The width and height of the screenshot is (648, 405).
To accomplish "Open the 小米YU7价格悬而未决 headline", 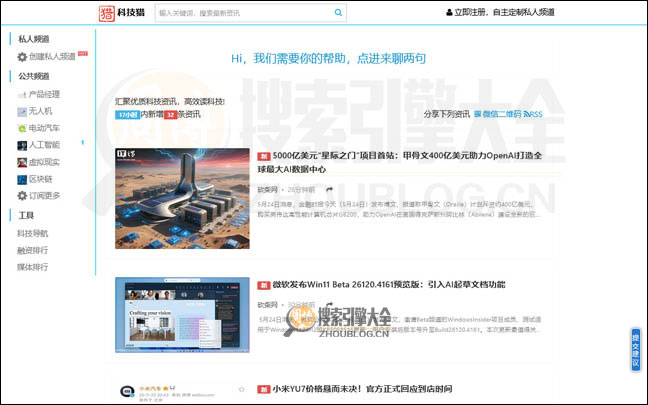I will 362,389.
